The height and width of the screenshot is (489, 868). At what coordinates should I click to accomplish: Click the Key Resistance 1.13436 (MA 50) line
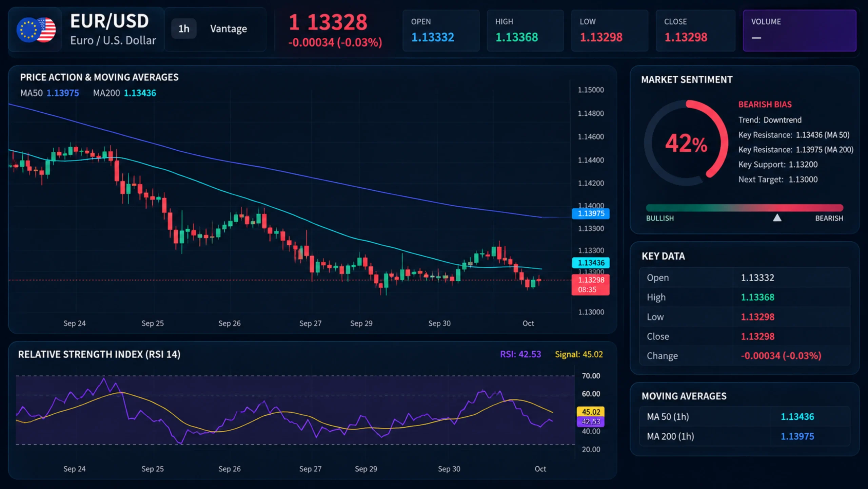tap(794, 135)
